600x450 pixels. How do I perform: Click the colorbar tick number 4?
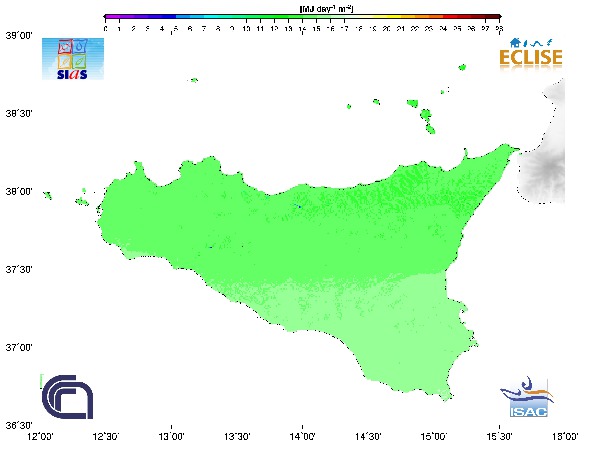click(162, 29)
